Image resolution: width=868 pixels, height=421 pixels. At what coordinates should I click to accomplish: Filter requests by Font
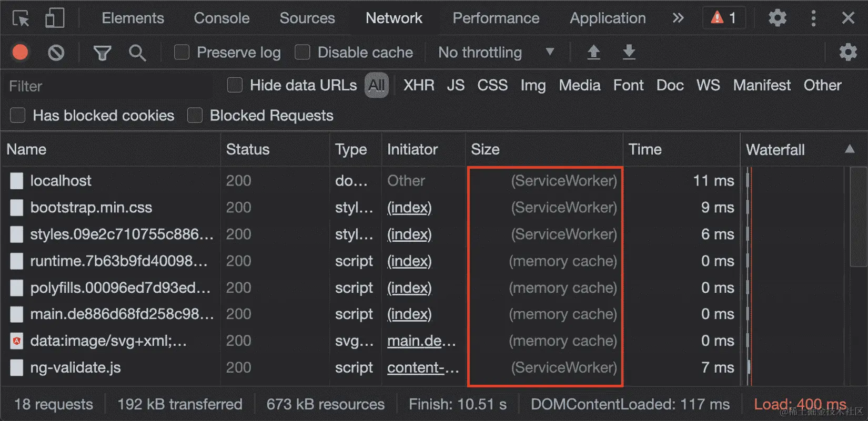[628, 85]
